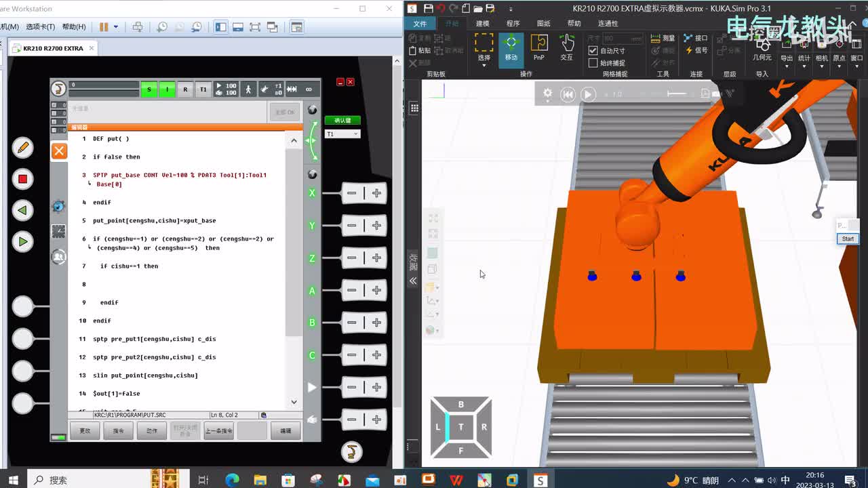The image size is (868, 488).
Task: Click the green start-backward arrow button
Action: point(22,210)
